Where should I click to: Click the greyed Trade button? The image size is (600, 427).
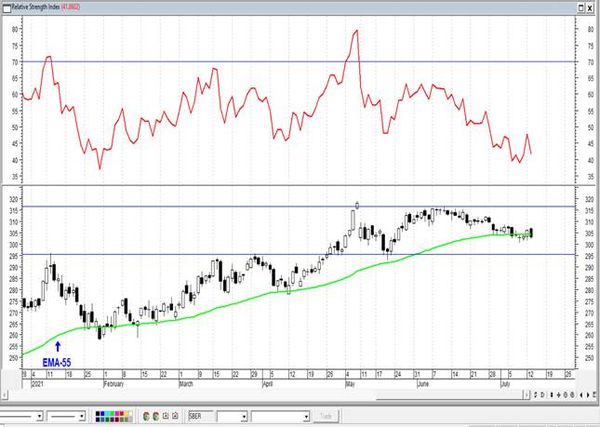(326, 416)
